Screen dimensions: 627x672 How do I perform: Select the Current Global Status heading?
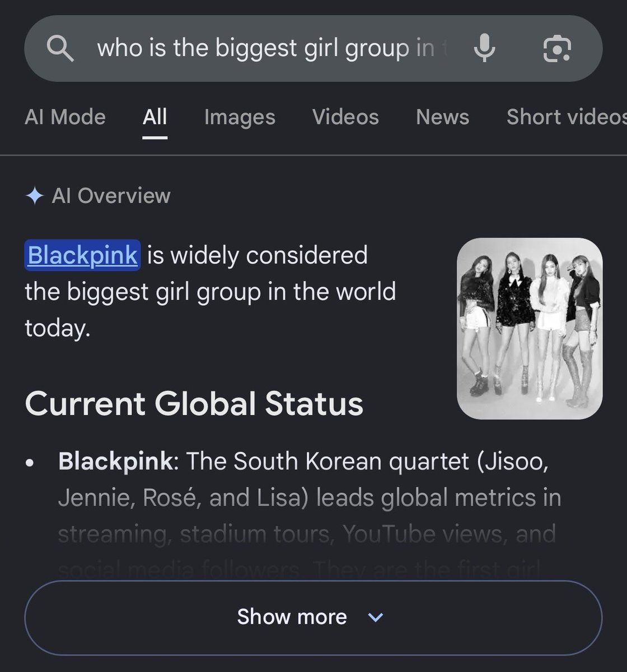pos(194,403)
